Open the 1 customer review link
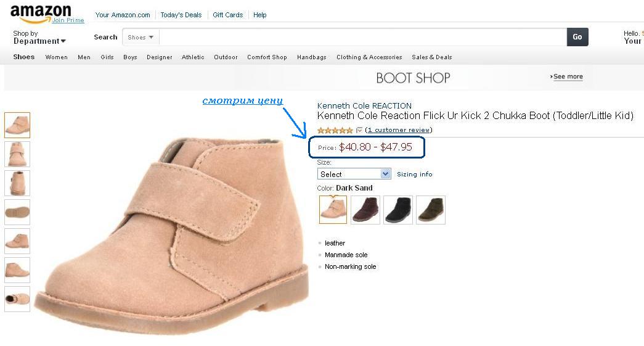 pyautogui.click(x=399, y=130)
